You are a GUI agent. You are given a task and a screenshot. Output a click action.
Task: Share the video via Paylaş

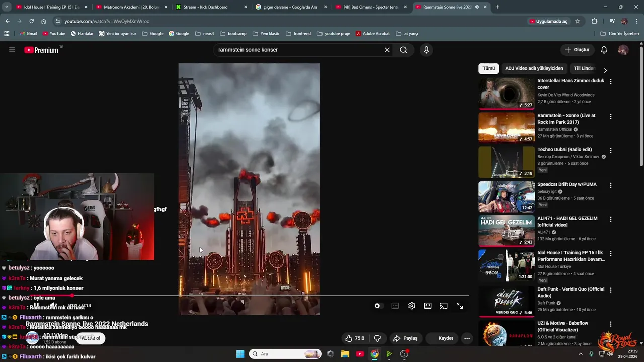[x=406, y=338]
